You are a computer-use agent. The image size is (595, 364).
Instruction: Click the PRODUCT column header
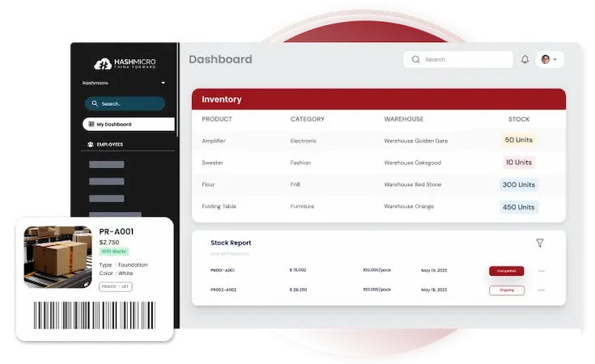click(x=217, y=119)
